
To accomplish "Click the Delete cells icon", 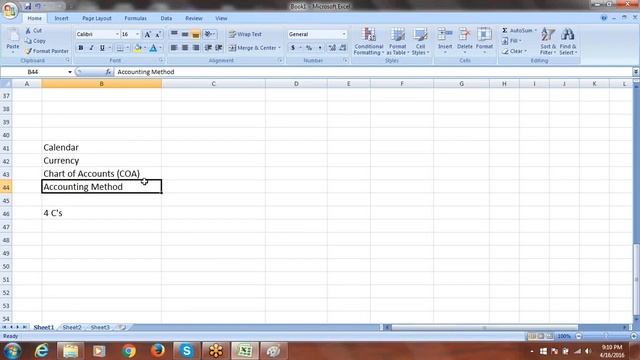I will point(464,35).
